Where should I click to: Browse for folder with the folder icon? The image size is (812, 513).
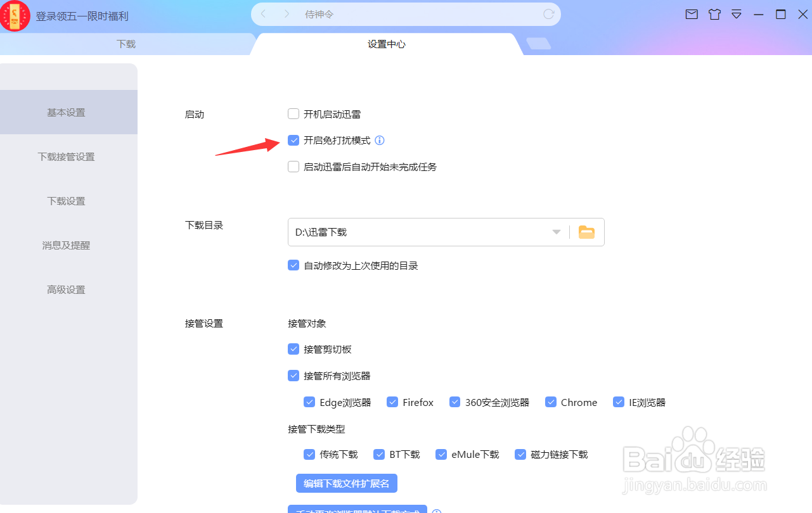586,232
